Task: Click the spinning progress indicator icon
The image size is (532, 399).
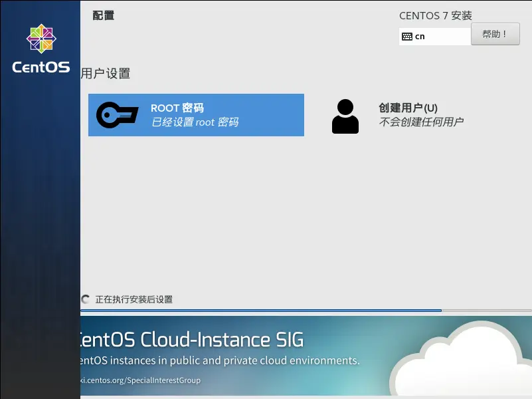Action: click(x=86, y=299)
